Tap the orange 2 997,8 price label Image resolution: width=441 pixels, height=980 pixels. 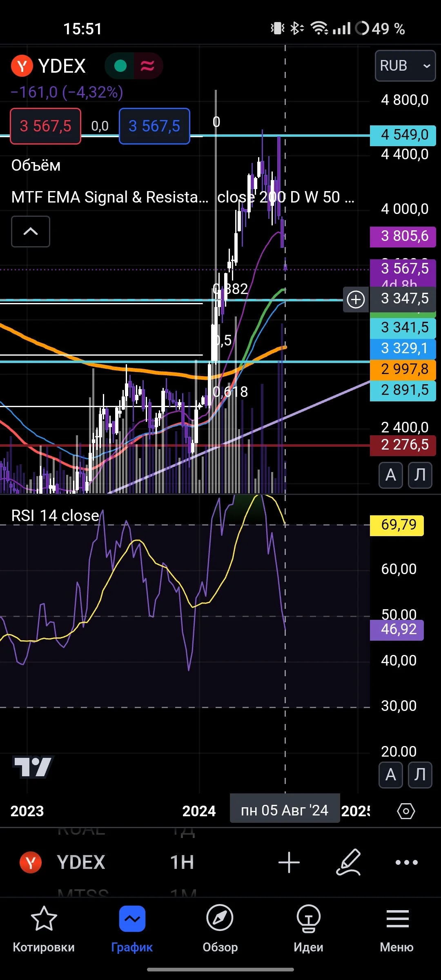(403, 369)
